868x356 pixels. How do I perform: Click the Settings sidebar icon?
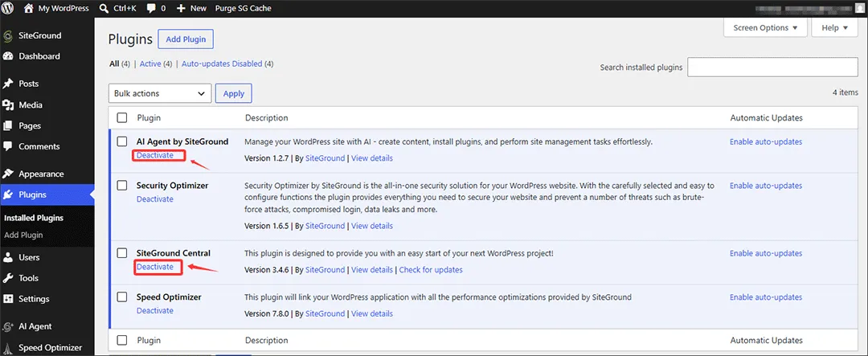click(x=8, y=299)
